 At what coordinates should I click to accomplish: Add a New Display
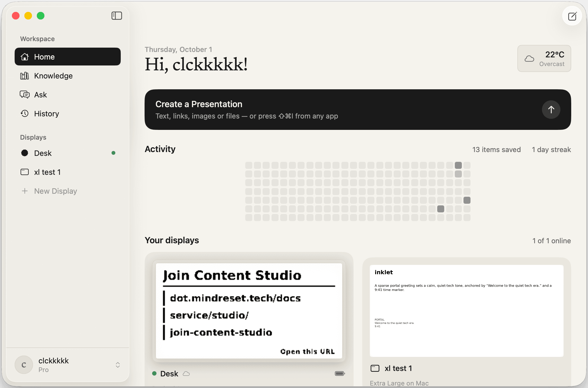[x=68, y=191]
